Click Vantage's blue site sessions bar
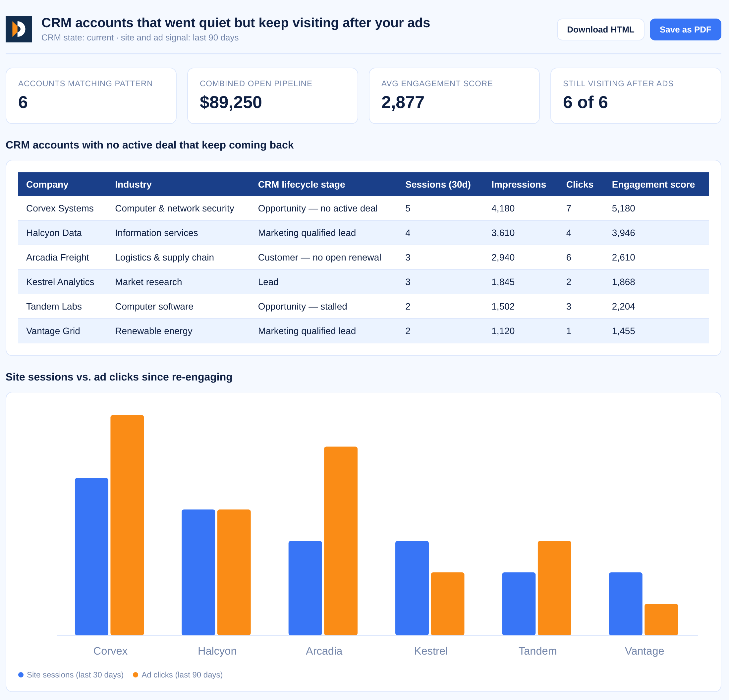 coord(625,604)
